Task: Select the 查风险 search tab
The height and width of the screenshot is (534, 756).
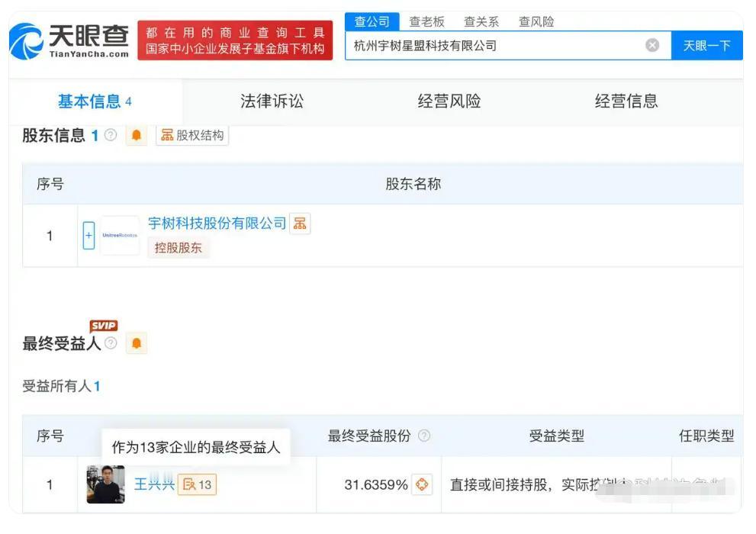Action: [x=536, y=21]
